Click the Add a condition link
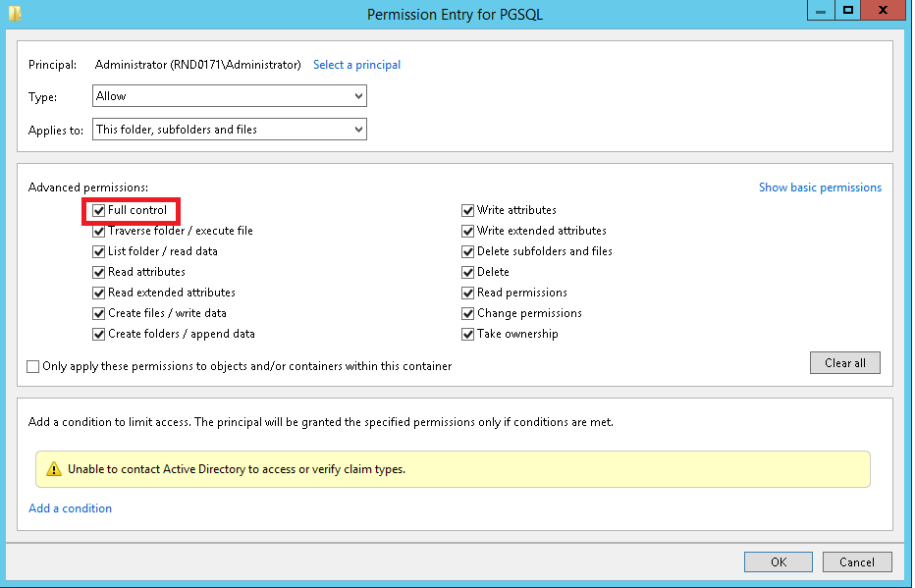The width and height of the screenshot is (915, 588). coord(70,508)
